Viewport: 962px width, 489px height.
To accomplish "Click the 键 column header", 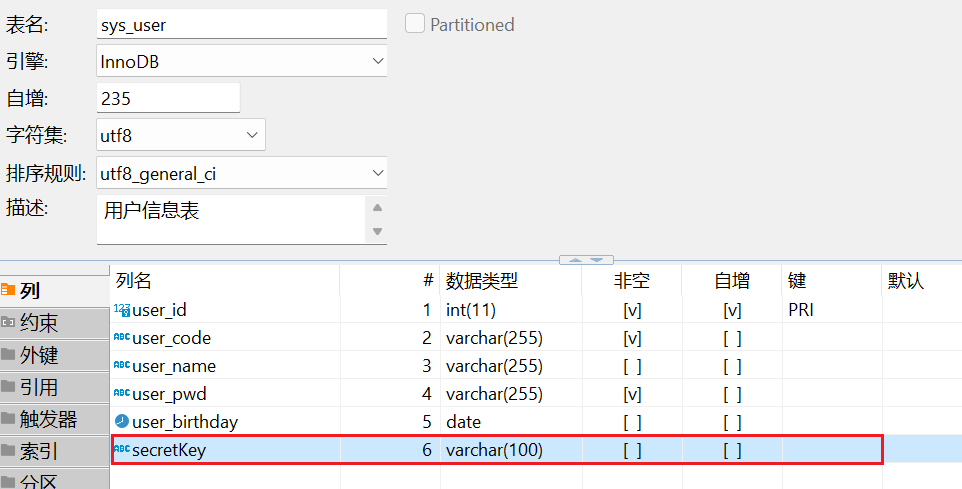I will [x=832, y=281].
